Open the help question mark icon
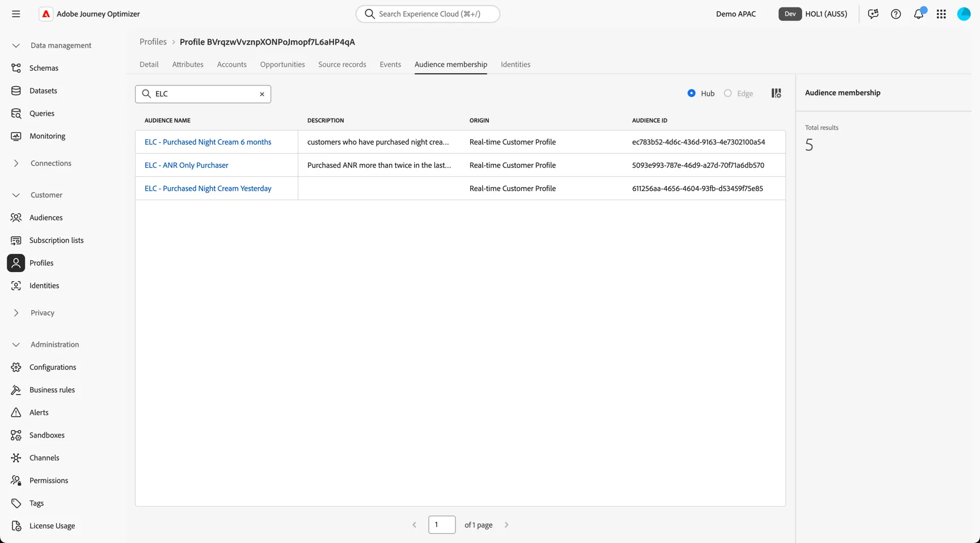The image size is (980, 543). (x=895, y=14)
